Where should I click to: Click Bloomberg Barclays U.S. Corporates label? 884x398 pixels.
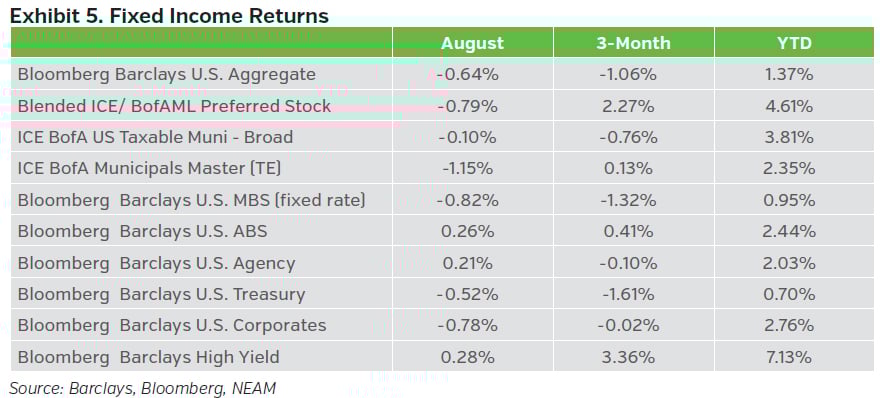172,325
